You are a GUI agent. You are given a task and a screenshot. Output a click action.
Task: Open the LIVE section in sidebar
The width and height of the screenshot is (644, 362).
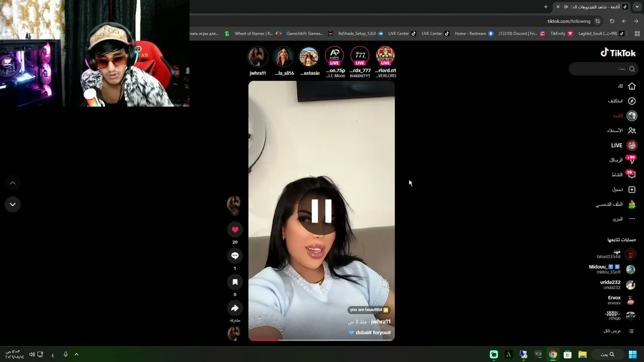pyautogui.click(x=624, y=145)
